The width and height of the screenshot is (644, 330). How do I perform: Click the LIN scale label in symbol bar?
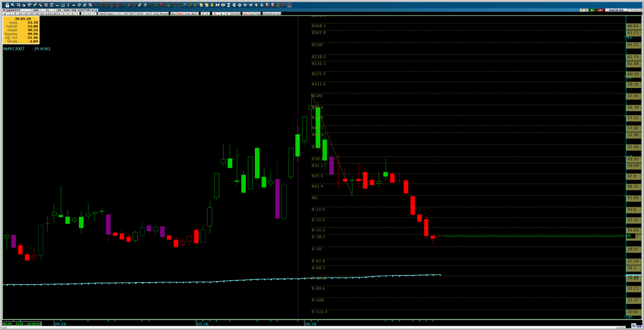(x=58, y=10)
